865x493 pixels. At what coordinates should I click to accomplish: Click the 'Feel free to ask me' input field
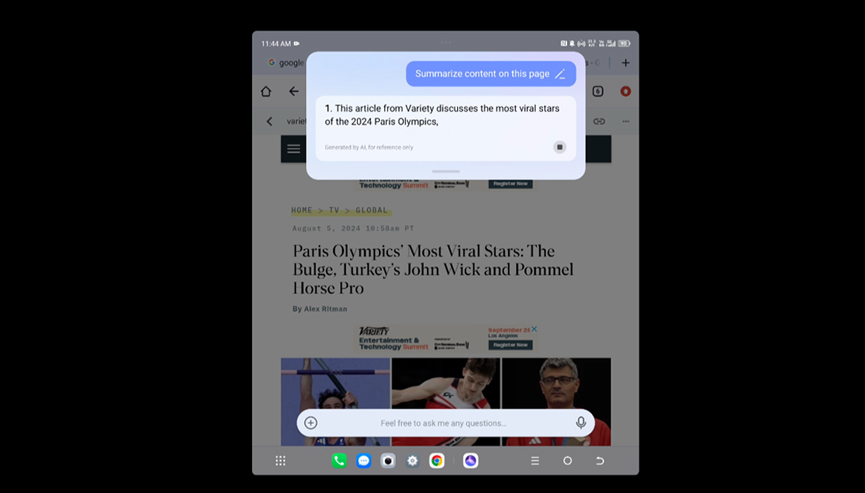(x=444, y=423)
